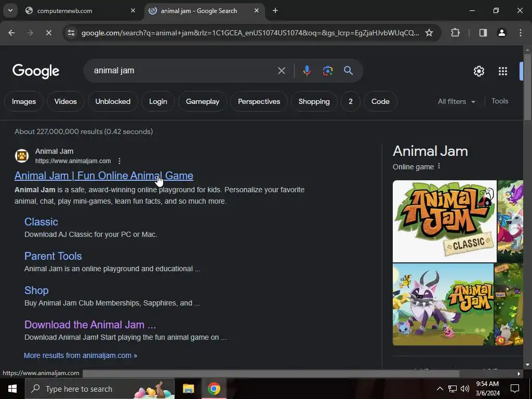Open Animal Jam Fun Online Animal Game link
Viewport: 532px width, 399px height.
tap(104, 176)
